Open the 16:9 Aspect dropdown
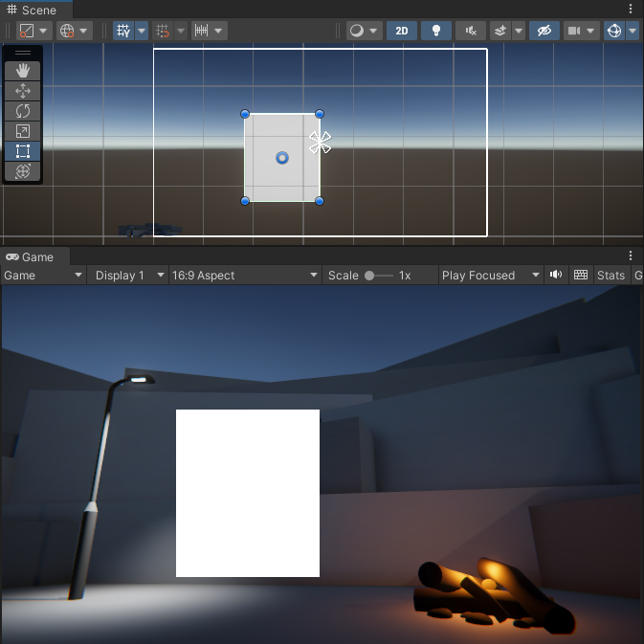 pyautogui.click(x=245, y=276)
